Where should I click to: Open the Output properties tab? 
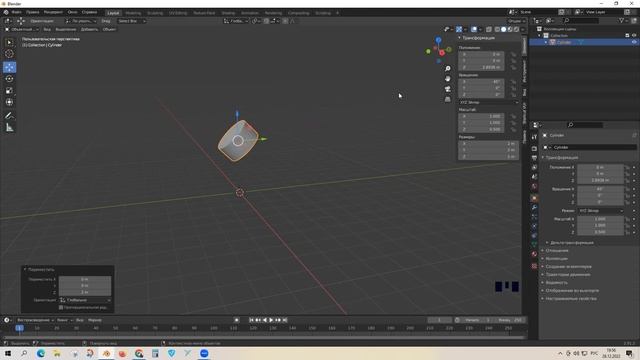point(534,158)
